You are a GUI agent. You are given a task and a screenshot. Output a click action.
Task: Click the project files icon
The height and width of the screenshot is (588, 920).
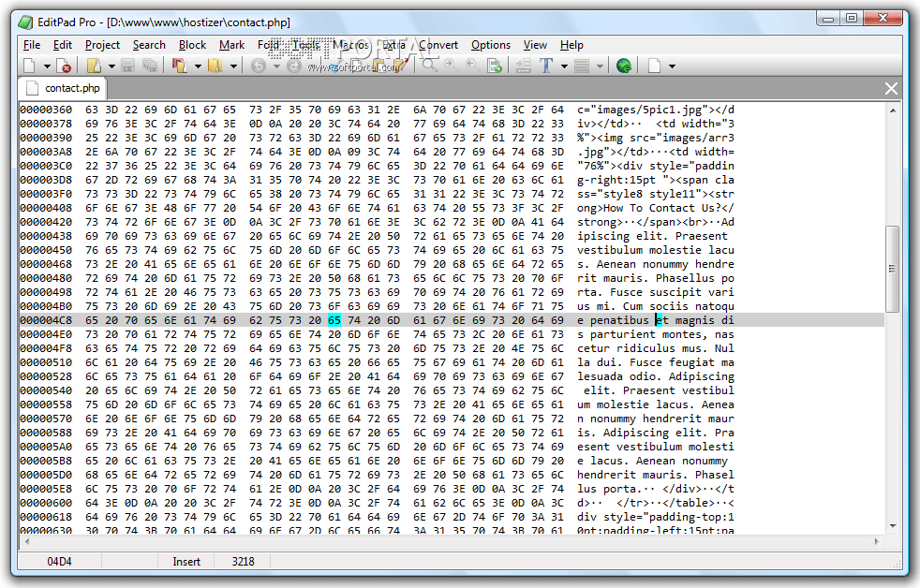pyautogui.click(x=180, y=66)
